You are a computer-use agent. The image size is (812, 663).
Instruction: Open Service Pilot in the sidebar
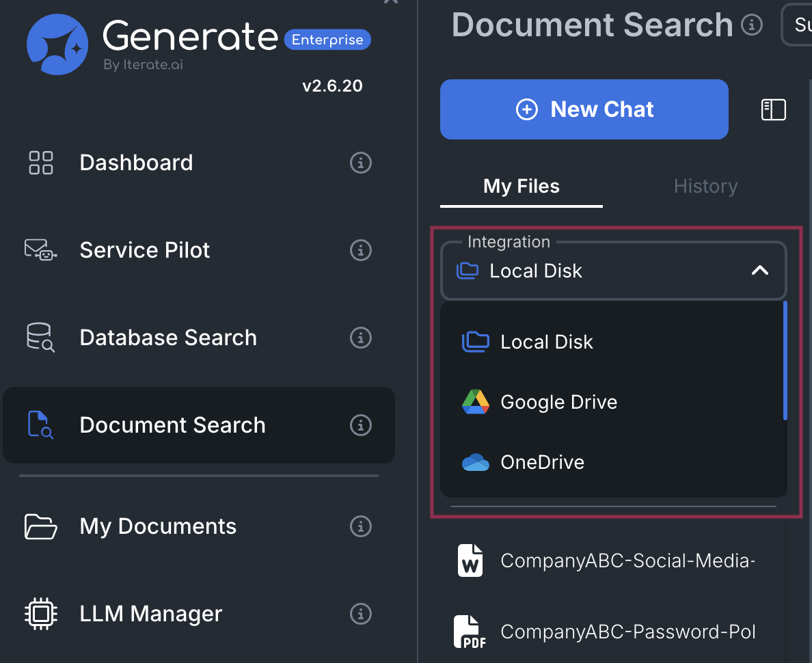[144, 250]
